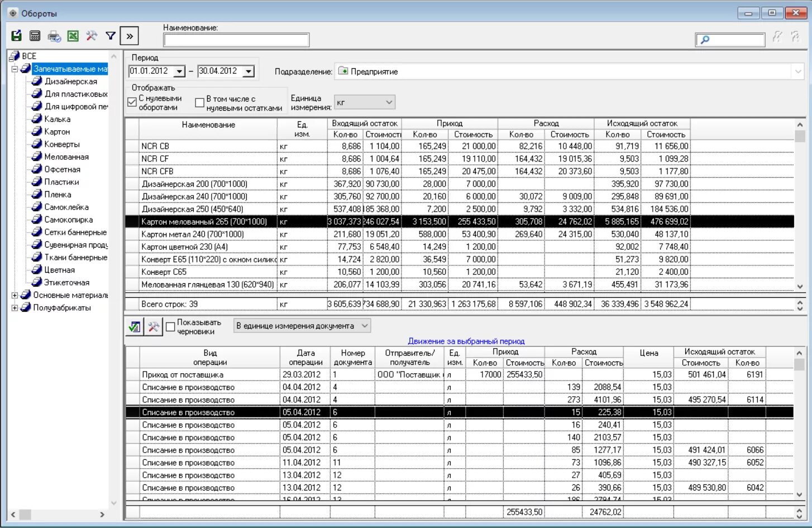Click the tree panel scroll up arrow
This screenshot has width=812, height=528.
coord(114,56)
